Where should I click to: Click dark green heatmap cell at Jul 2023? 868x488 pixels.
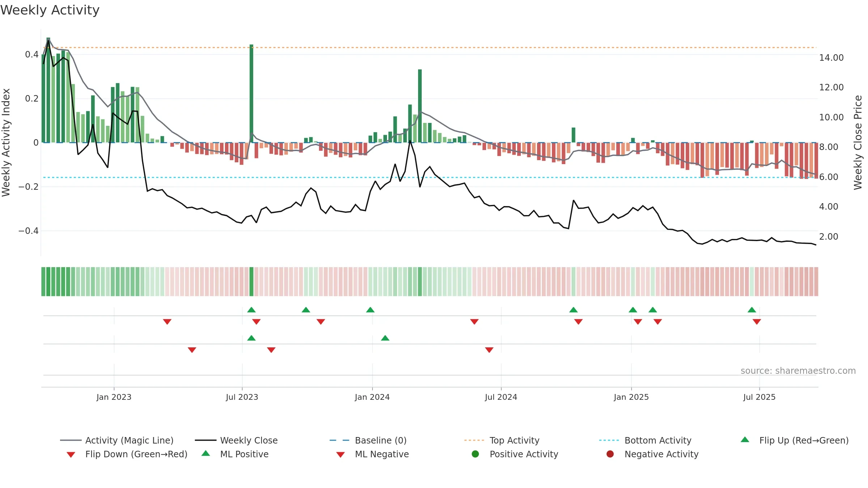point(251,282)
